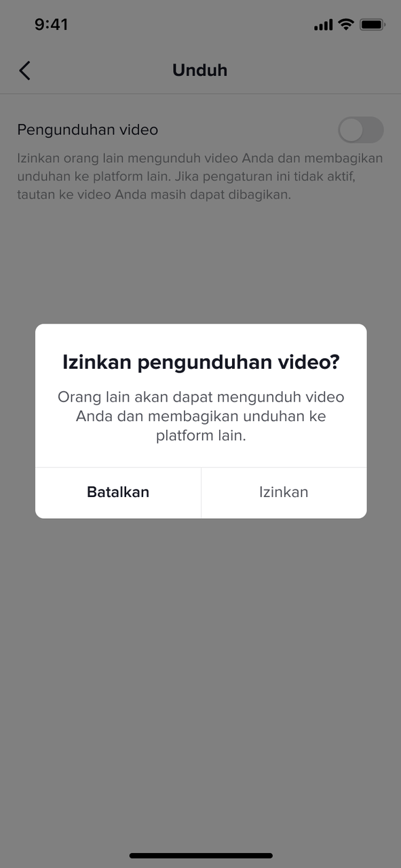Screen dimensions: 401x868
Task: Tap the line 'Orang lain akan dapat mengunduh video'
Action: coord(201,397)
